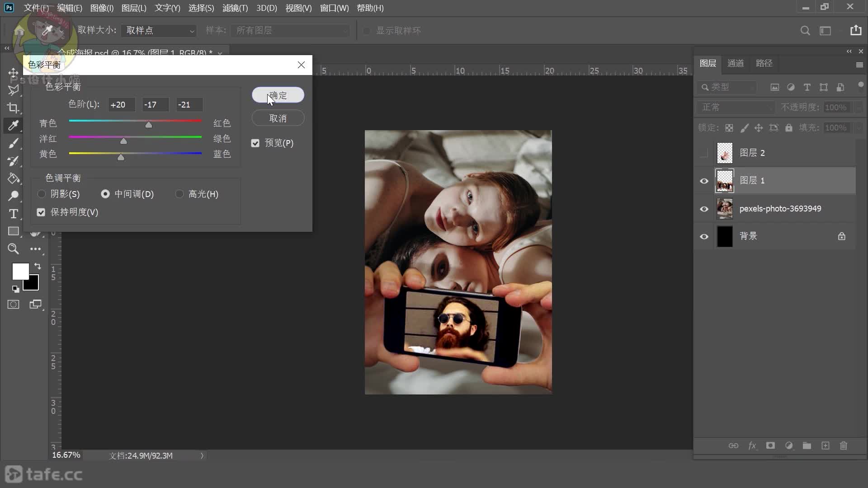Viewport: 868px width, 488px height.
Task: Add a layer style with fx icon
Action: pyautogui.click(x=752, y=446)
